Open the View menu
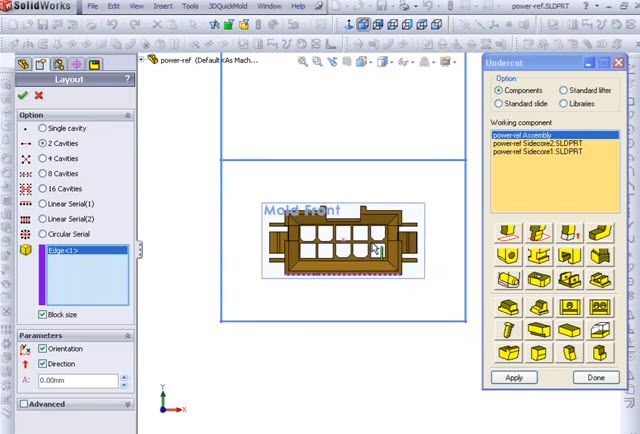Image resolution: width=640 pixels, height=434 pixels. (136, 6)
